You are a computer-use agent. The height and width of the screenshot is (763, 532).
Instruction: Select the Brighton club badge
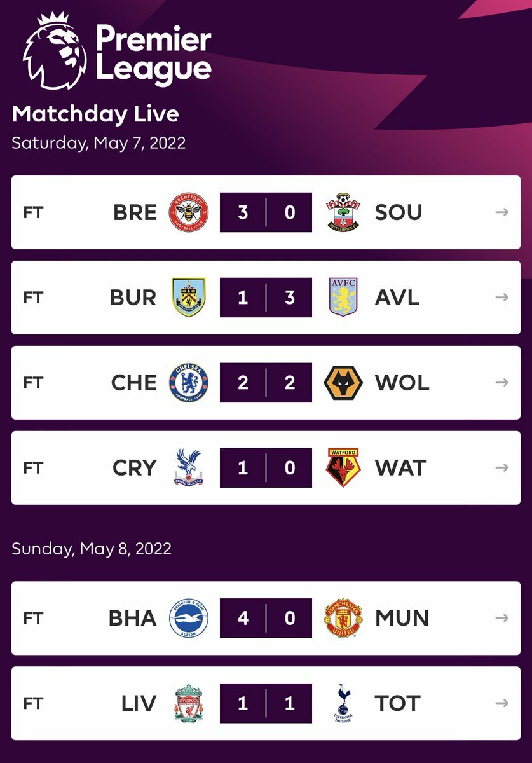(x=189, y=618)
